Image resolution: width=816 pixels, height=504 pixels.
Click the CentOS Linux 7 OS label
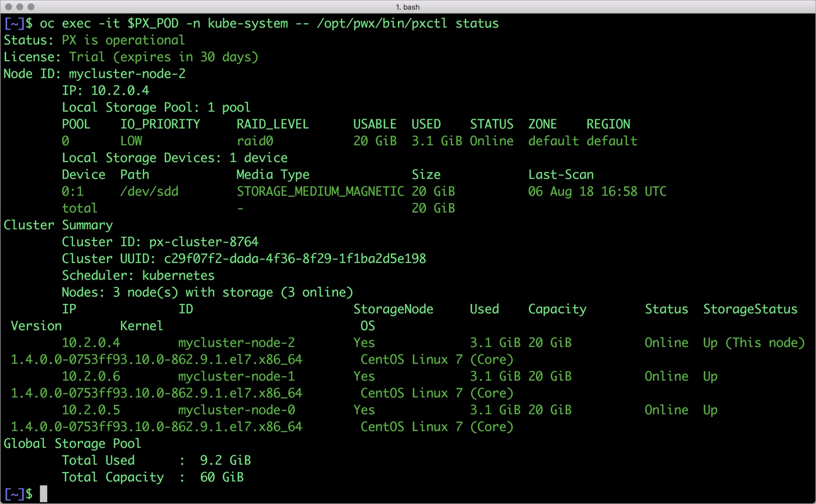[x=436, y=359]
